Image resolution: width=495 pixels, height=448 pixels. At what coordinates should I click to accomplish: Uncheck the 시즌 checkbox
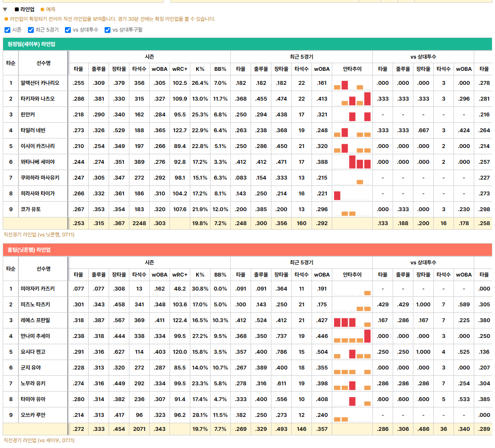[x=7, y=30]
